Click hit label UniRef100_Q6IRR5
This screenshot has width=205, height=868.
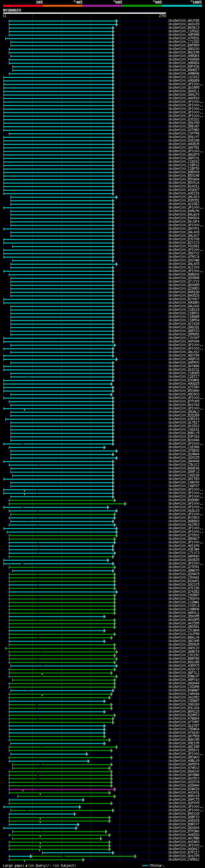[184, 87]
